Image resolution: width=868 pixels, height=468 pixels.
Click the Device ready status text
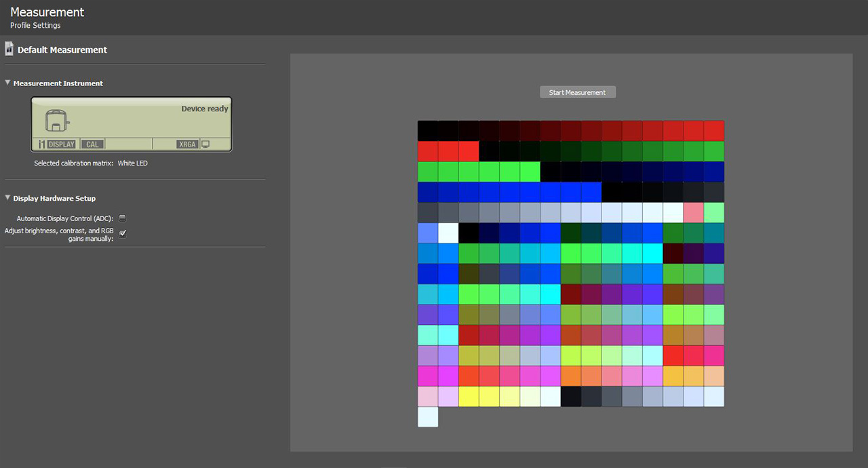coord(205,109)
